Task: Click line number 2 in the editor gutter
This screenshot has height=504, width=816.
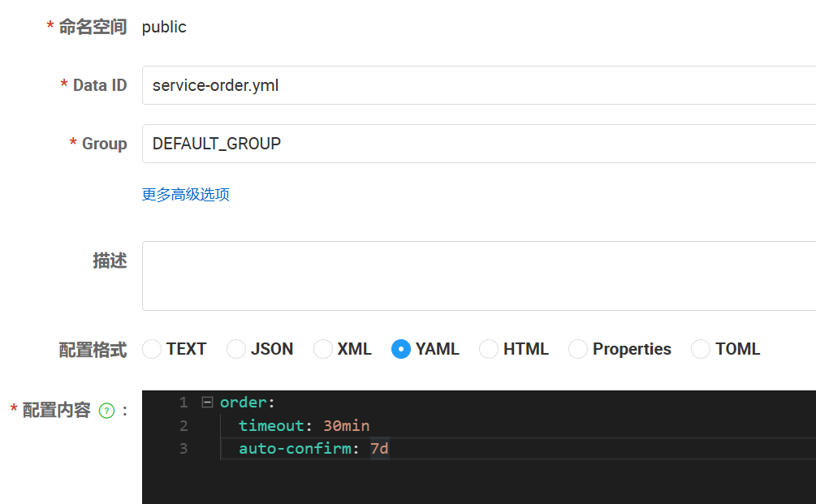Action: click(183, 426)
